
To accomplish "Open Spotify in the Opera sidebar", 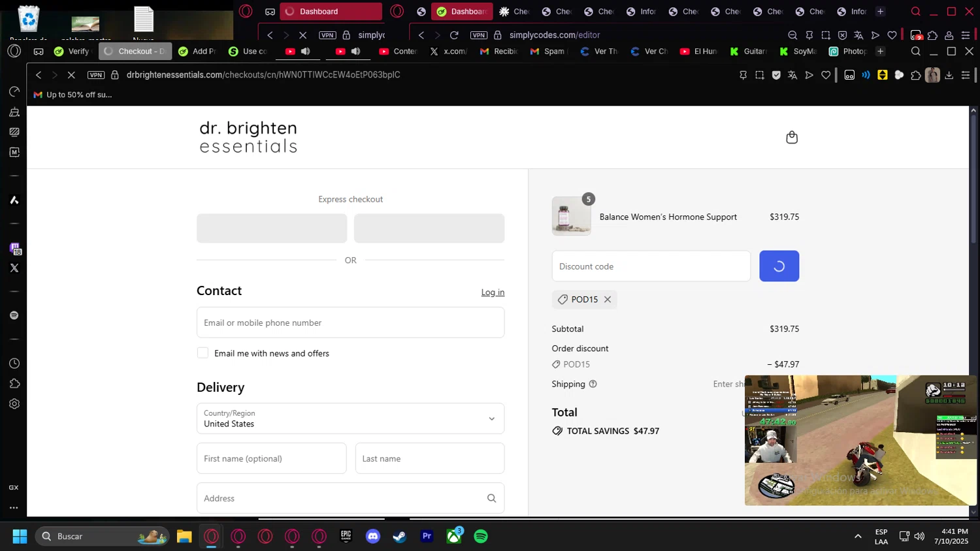I will pyautogui.click(x=14, y=315).
